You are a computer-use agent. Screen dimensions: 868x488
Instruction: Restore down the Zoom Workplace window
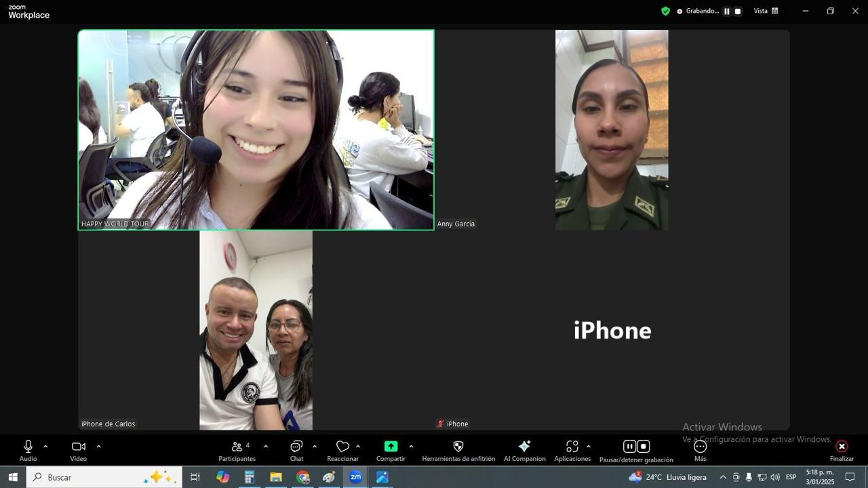830,11
